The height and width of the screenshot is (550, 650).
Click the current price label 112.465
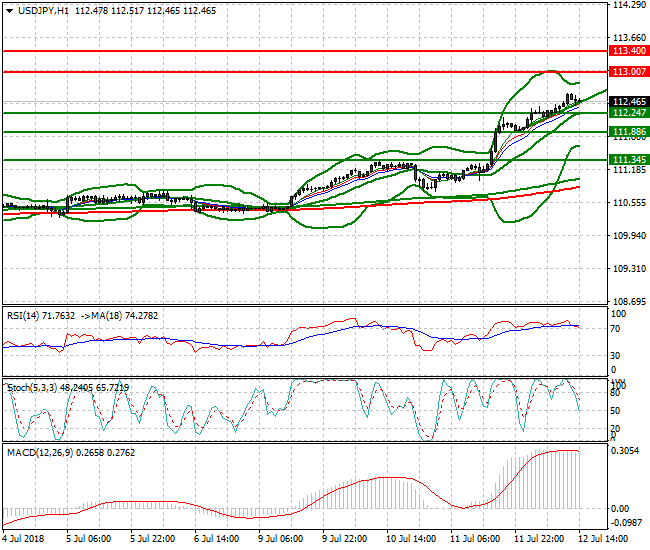tap(629, 102)
